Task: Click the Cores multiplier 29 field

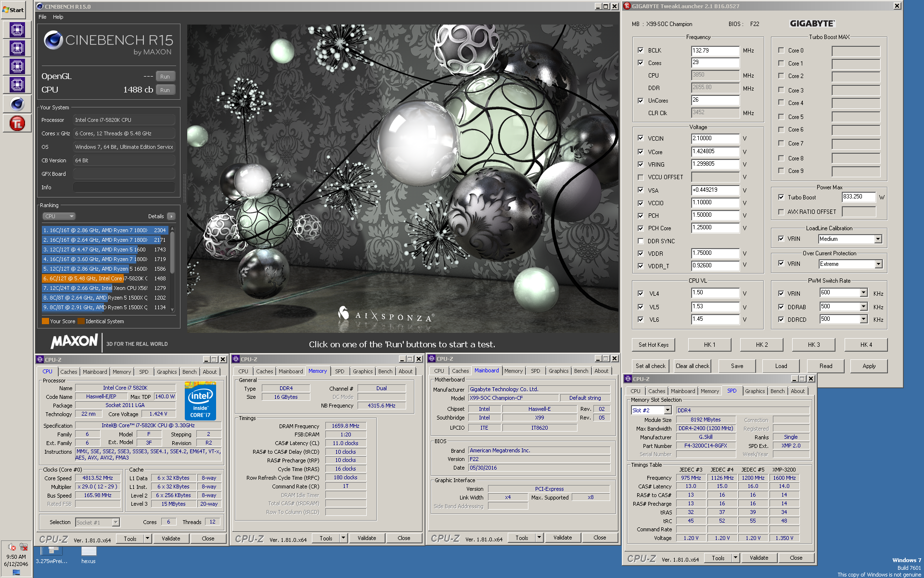Action: click(x=715, y=63)
